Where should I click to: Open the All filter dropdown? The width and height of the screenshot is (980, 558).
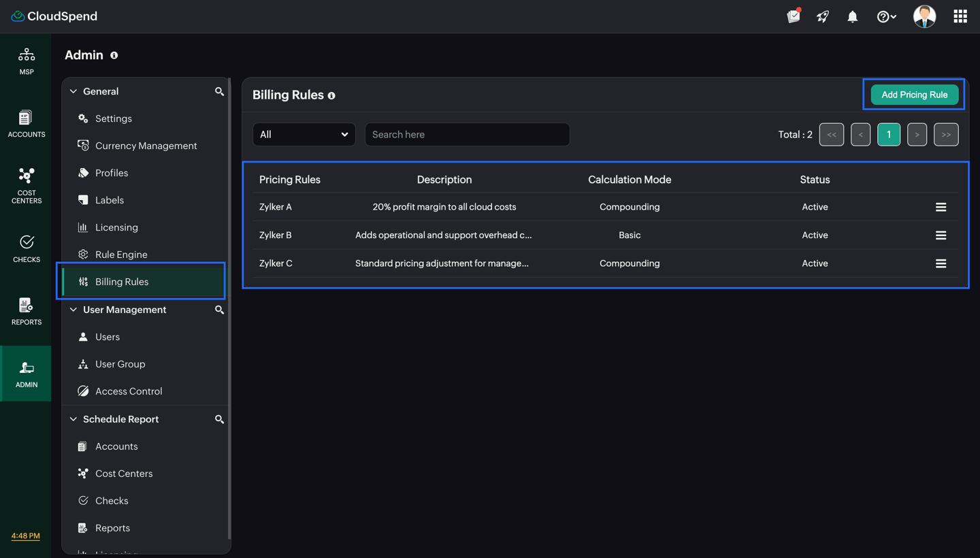tap(304, 135)
